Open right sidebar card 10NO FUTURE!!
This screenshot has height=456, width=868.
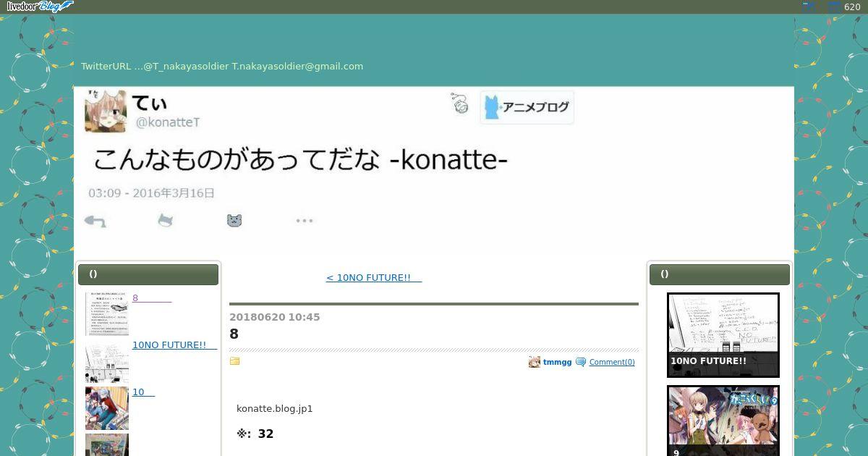(723, 335)
